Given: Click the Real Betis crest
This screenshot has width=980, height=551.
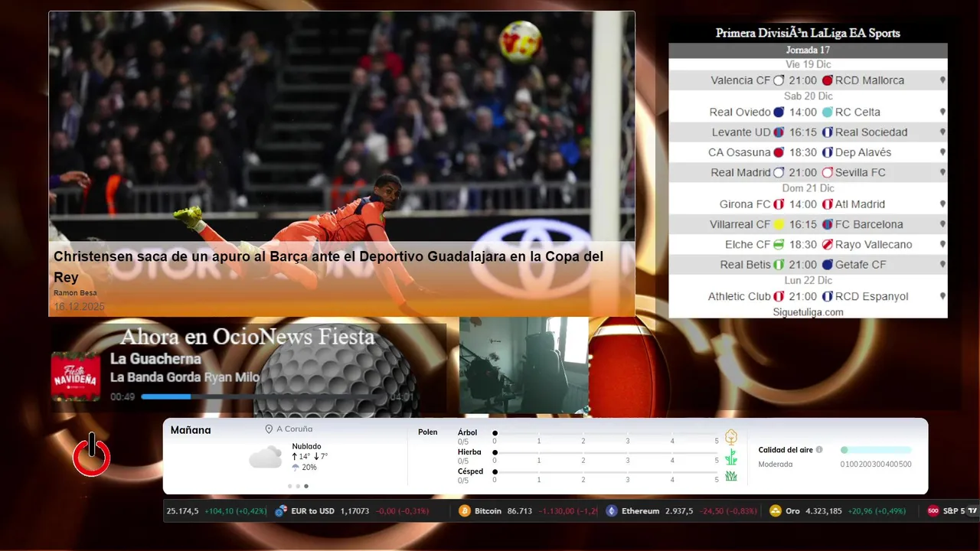Looking at the screenshot, I should tap(779, 264).
